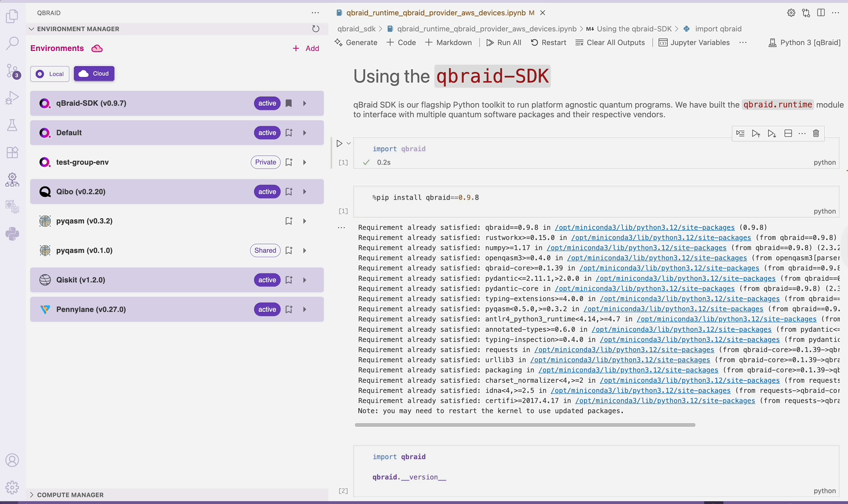Screen dimensions: 848x504
Task: Open source control compare changes icon
Action: [x=806, y=13]
